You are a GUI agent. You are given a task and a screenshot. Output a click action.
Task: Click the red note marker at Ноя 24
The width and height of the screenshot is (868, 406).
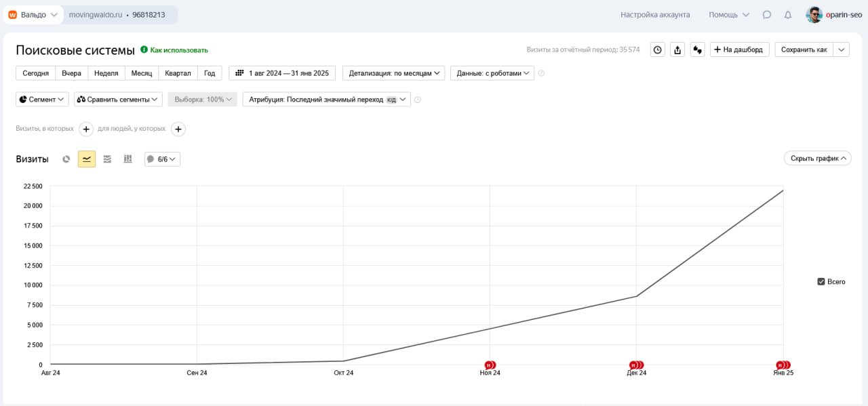pyautogui.click(x=490, y=365)
